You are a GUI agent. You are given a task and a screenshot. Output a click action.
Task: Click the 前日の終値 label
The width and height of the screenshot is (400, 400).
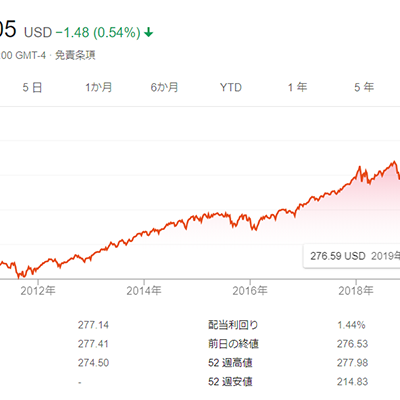(x=233, y=344)
